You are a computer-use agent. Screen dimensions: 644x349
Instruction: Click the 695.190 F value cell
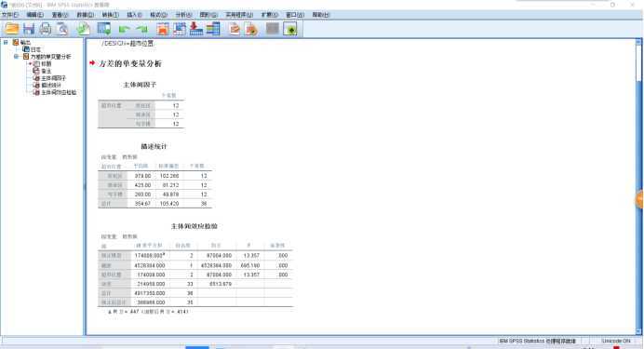[x=250, y=265]
